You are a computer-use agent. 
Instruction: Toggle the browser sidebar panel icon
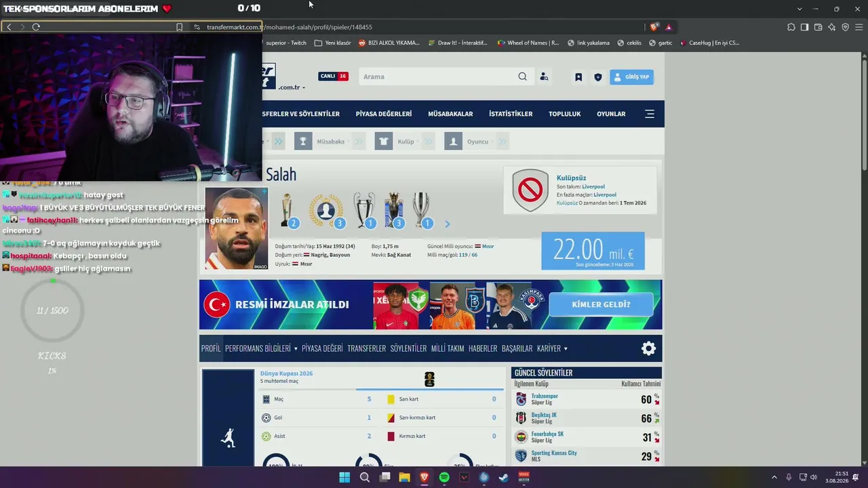tap(805, 27)
